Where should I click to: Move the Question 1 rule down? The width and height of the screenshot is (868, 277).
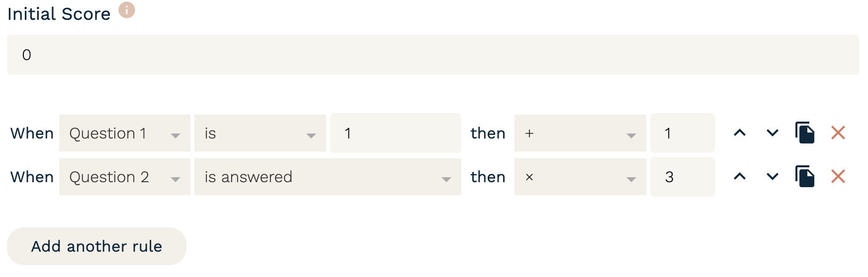coord(772,133)
